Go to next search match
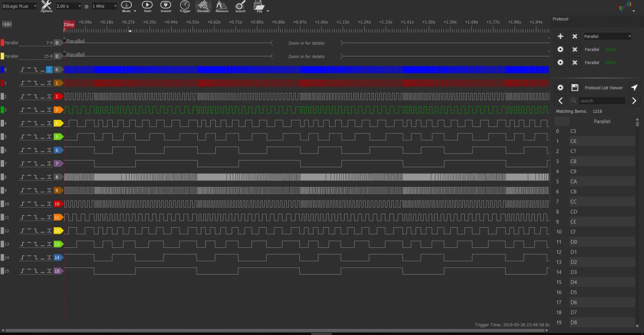 [x=634, y=101]
